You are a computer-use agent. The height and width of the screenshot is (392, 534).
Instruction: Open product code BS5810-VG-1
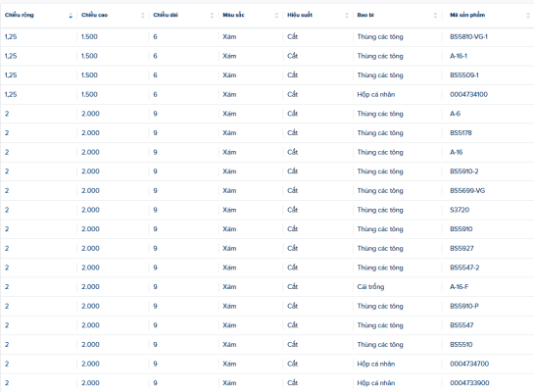[468, 37]
